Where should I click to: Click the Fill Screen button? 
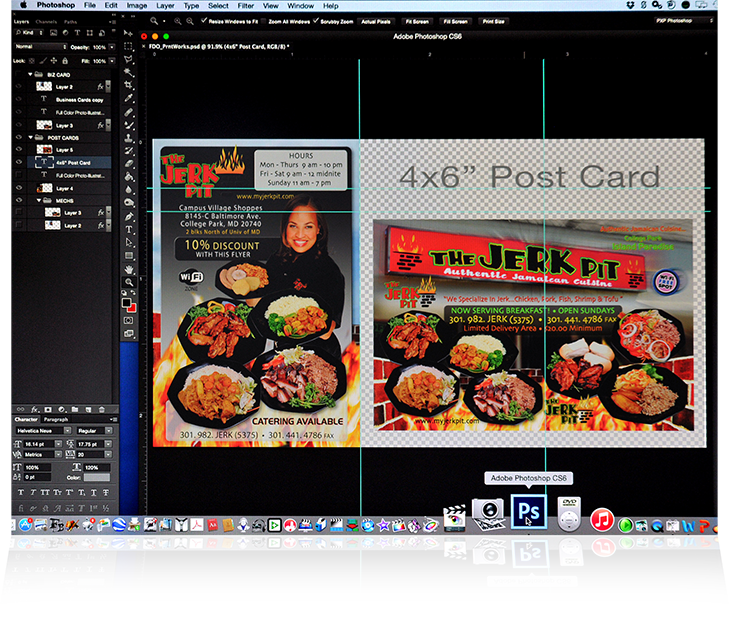click(x=455, y=21)
